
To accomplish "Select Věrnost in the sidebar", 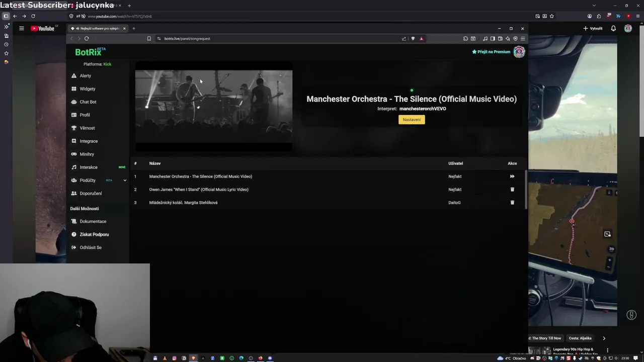I will point(87,128).
